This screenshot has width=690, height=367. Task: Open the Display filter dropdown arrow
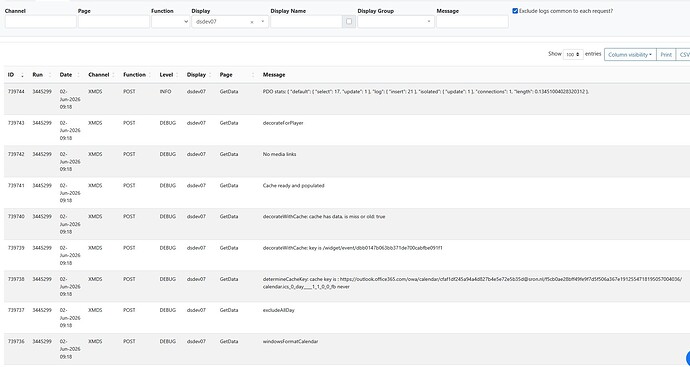pyautogui.click(x=263, y=22)
